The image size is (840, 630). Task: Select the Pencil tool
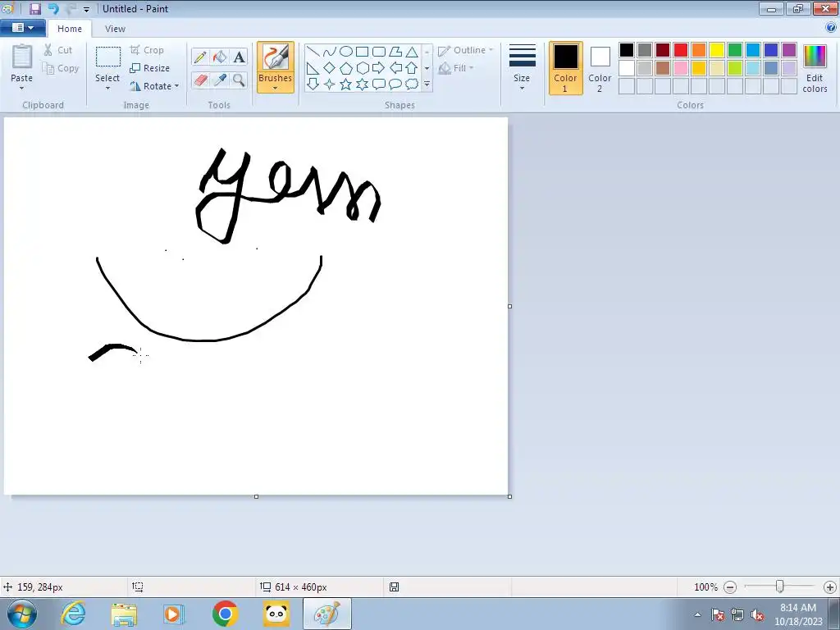[x=200, y=57]
